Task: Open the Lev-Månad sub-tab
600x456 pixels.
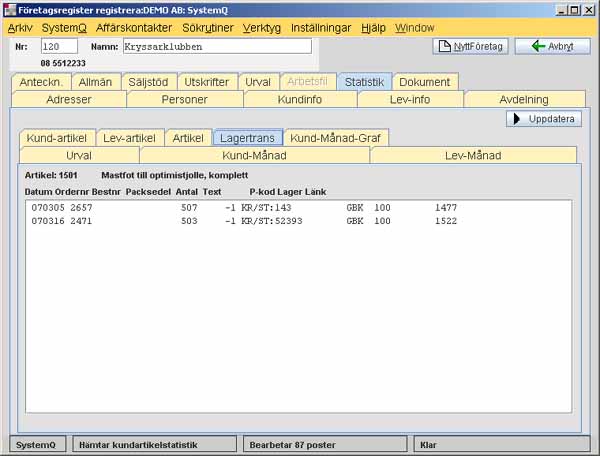Action: pos(473,155)
